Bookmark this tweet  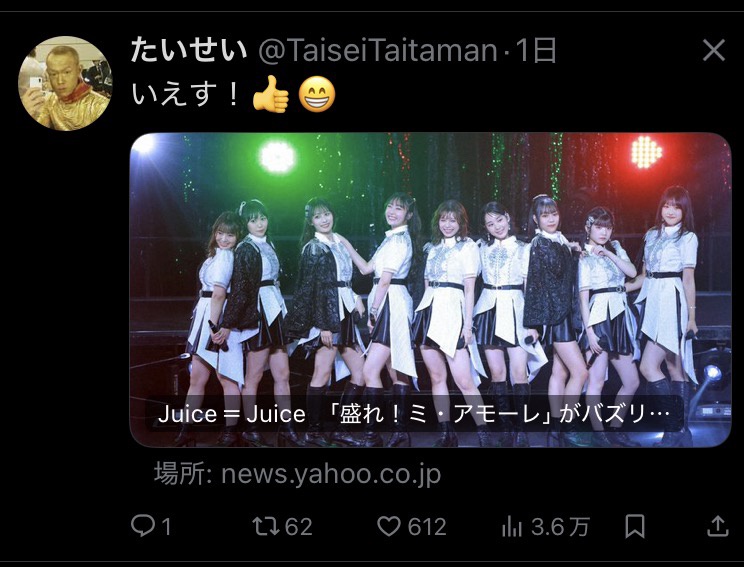point(635,526)
